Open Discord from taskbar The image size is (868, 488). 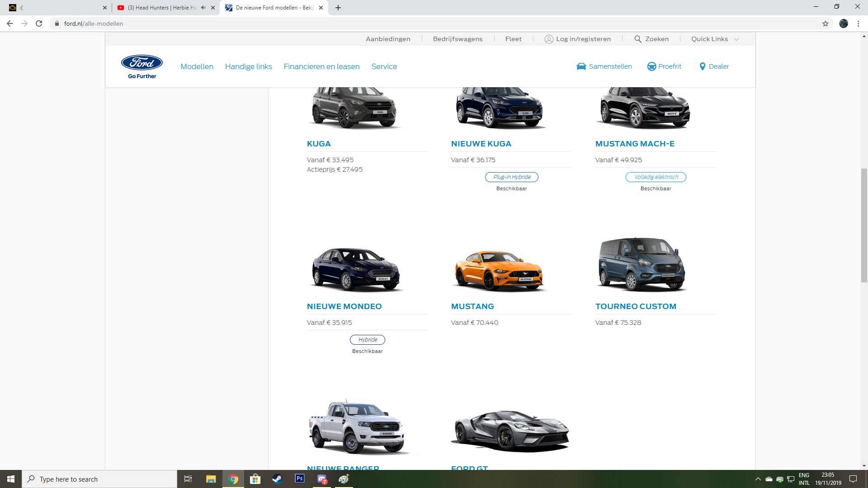point(322,479)
